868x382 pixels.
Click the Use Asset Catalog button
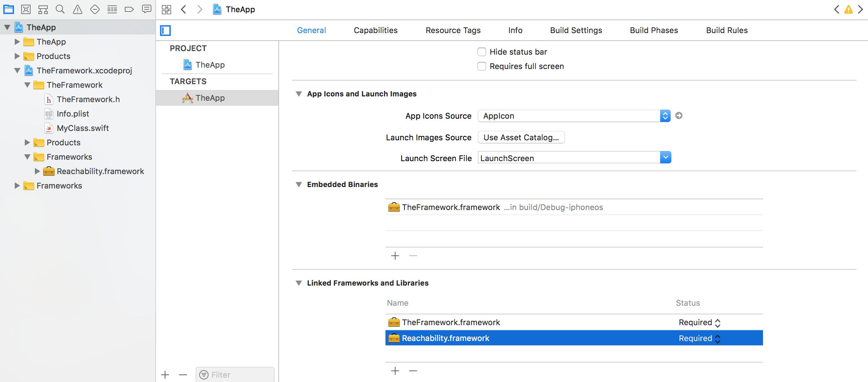click(521, 137)
